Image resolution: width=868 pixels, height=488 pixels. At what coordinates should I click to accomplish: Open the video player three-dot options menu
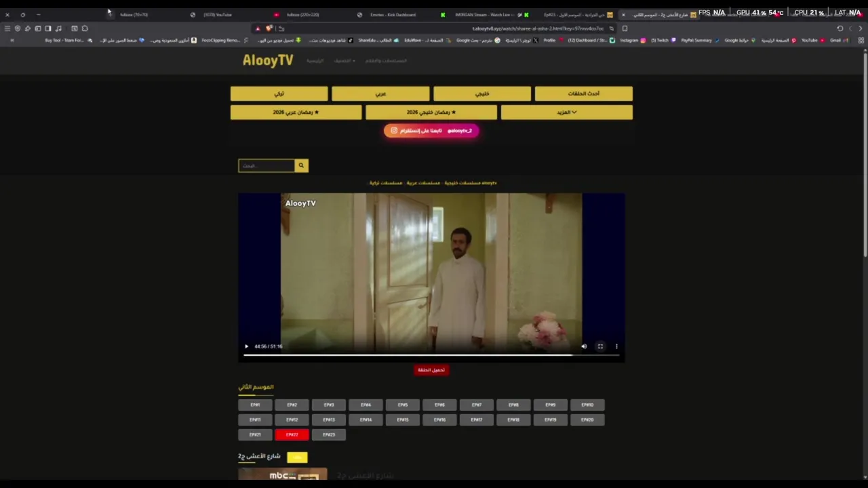(616, 346)
